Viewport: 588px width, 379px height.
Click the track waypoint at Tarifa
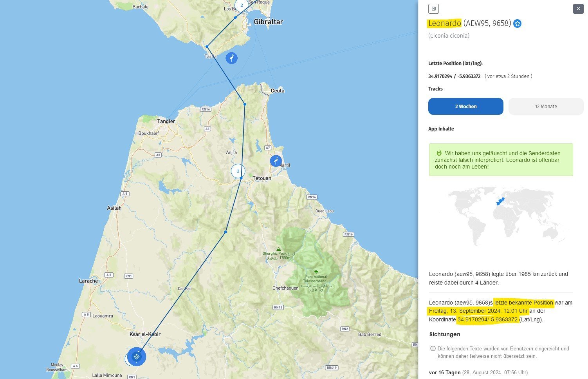tap(207, 47)
